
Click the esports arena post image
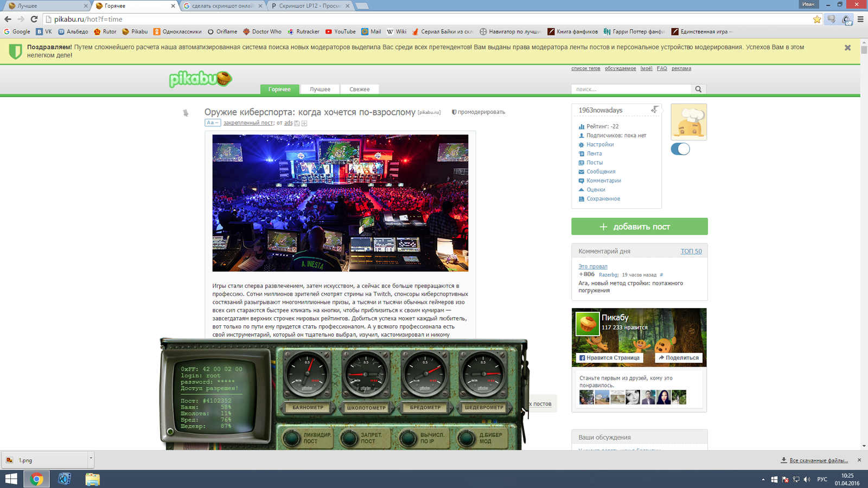[340, 203]
